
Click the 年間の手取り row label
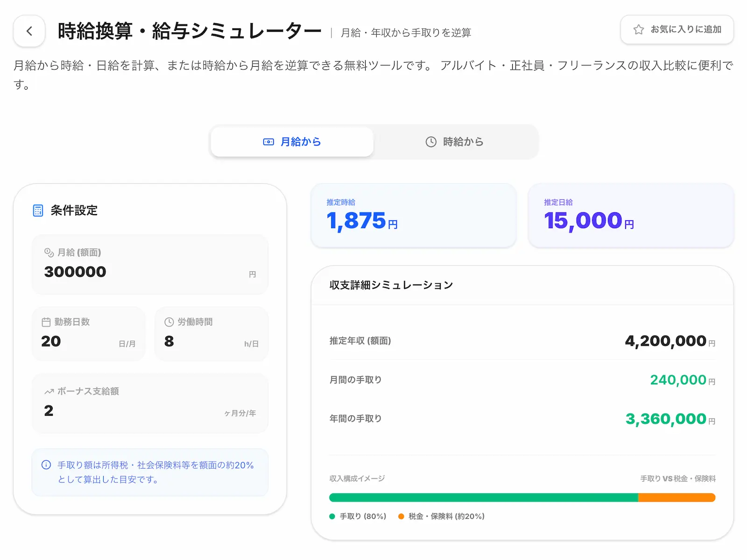(x=355, y=419)
